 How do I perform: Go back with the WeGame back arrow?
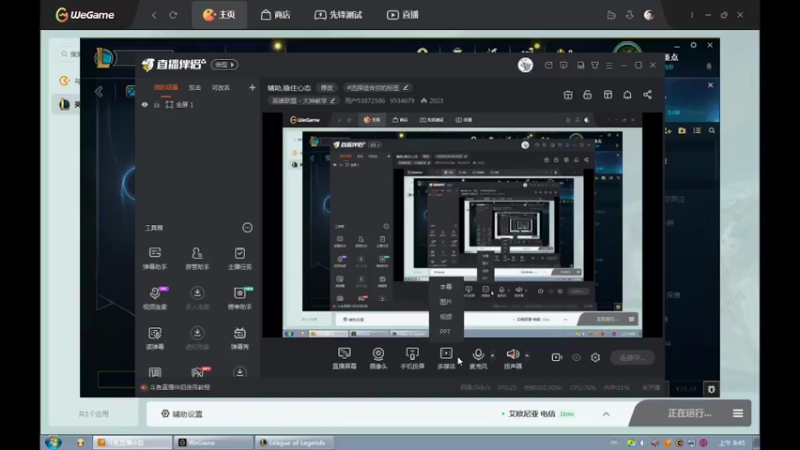click(x=154, y=15)
